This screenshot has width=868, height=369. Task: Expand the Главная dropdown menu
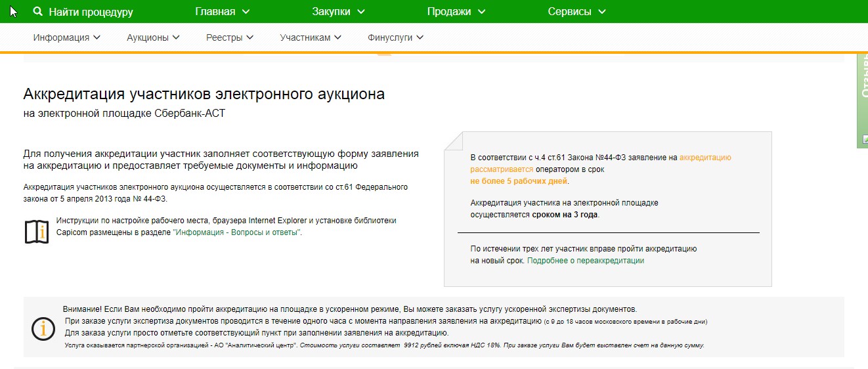click(x=223, y=12)
